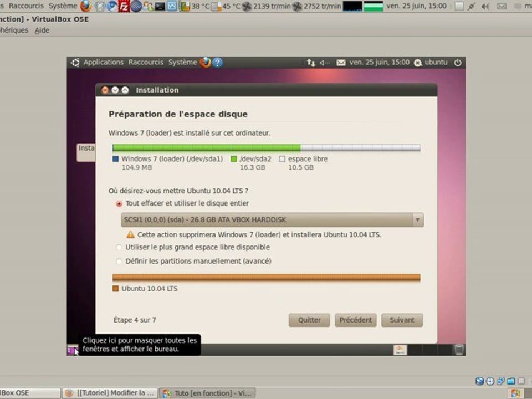Click the Ubuntu logo in guest panel
The width and height of the screenshot is (532, 399).
75,63
